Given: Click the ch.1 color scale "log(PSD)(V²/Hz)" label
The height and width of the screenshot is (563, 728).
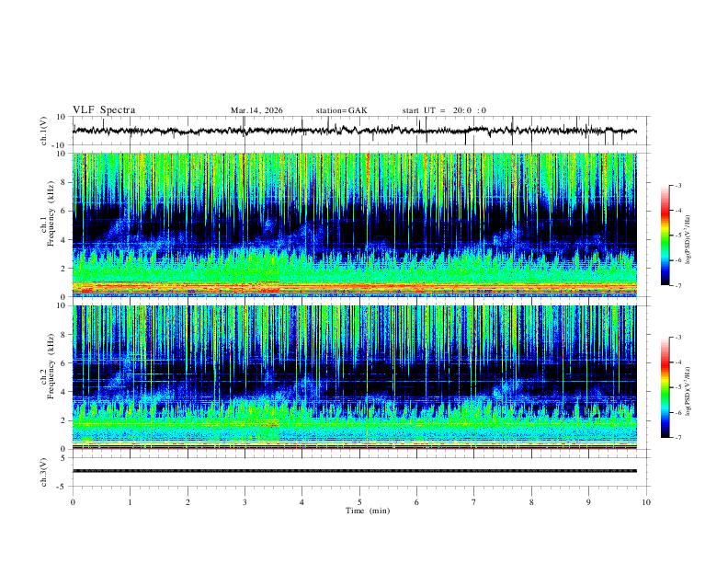Looking at the screenshot, I should click(x=688, y=240).
